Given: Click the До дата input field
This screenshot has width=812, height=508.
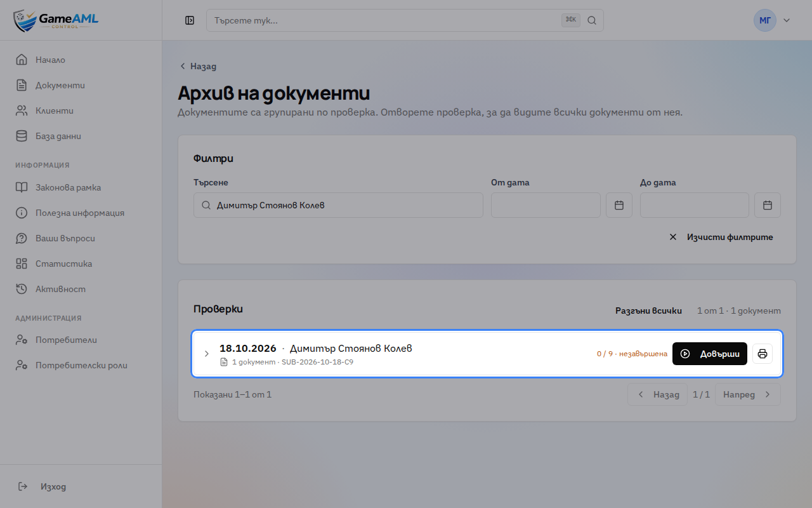Looking at the screenshot, I should [695, 205].
